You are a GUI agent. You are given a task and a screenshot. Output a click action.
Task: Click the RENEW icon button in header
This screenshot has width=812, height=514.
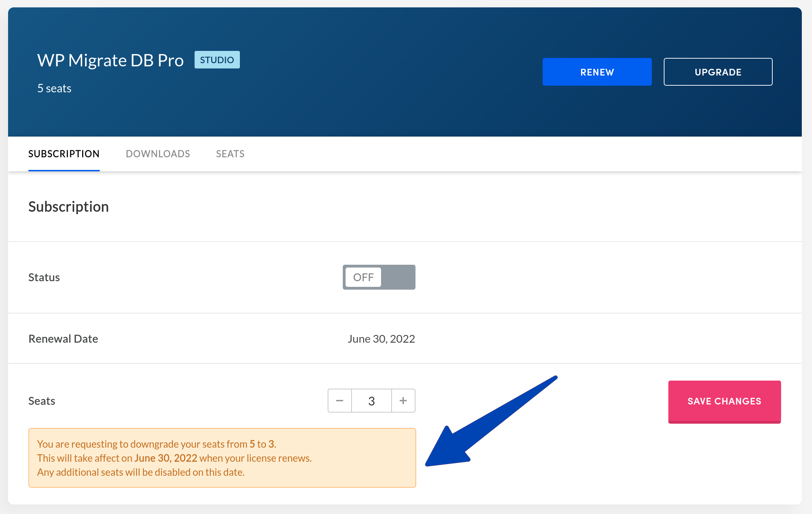[597, 72]
